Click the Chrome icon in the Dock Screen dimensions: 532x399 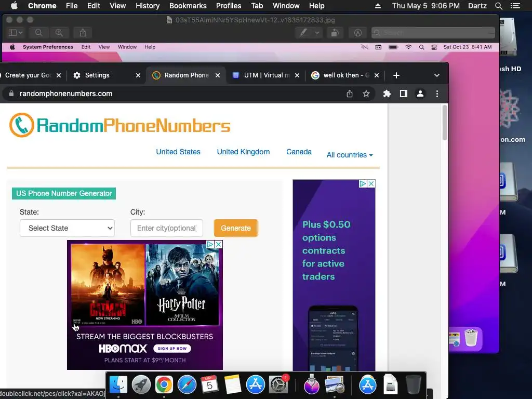[164, 385]
